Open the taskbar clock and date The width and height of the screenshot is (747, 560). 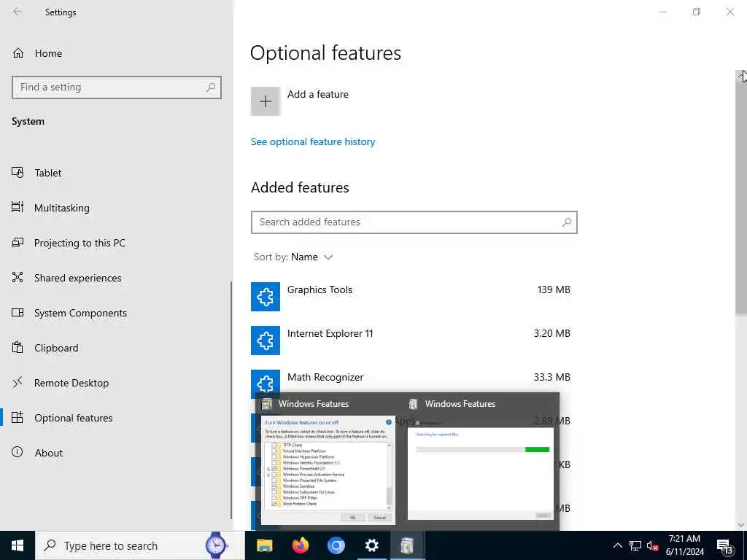point(684,545)
